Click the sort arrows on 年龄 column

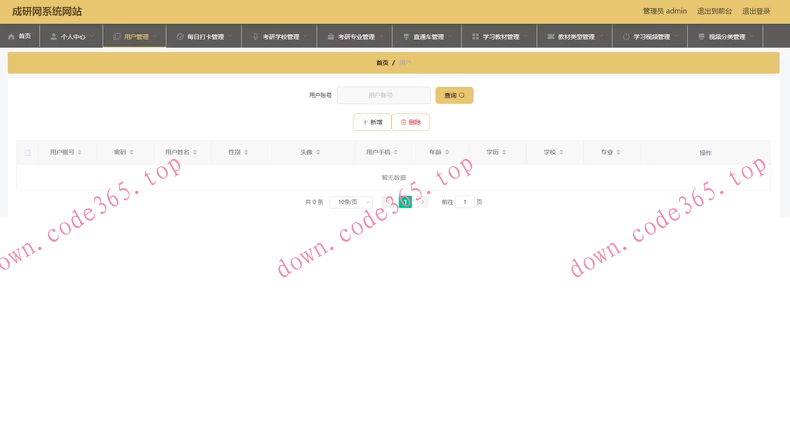click(447, 152)
